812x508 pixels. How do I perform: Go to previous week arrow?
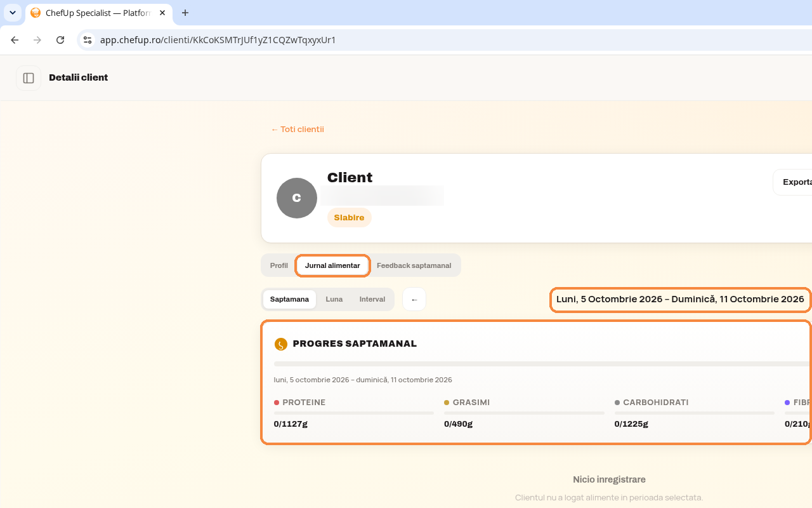point(414,299)
